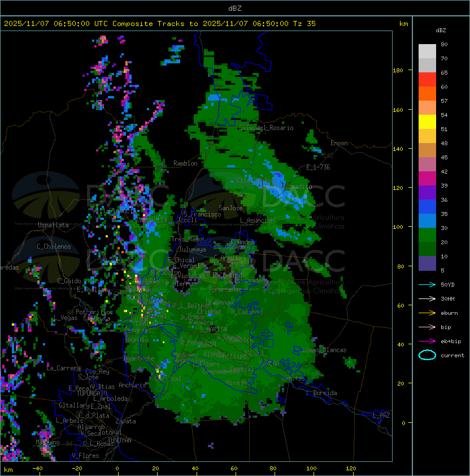
Task: Click the -40 km horizontal axis tick
Action: point(37,469)
